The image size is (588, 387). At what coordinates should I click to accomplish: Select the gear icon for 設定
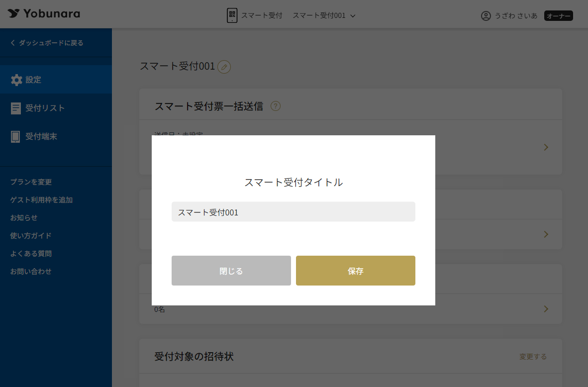coord(16,80)
